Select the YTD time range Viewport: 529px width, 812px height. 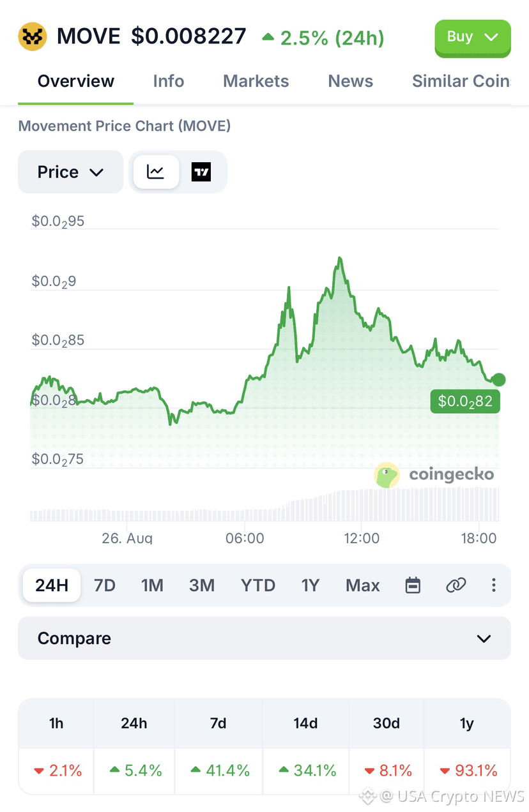point(258,585)
